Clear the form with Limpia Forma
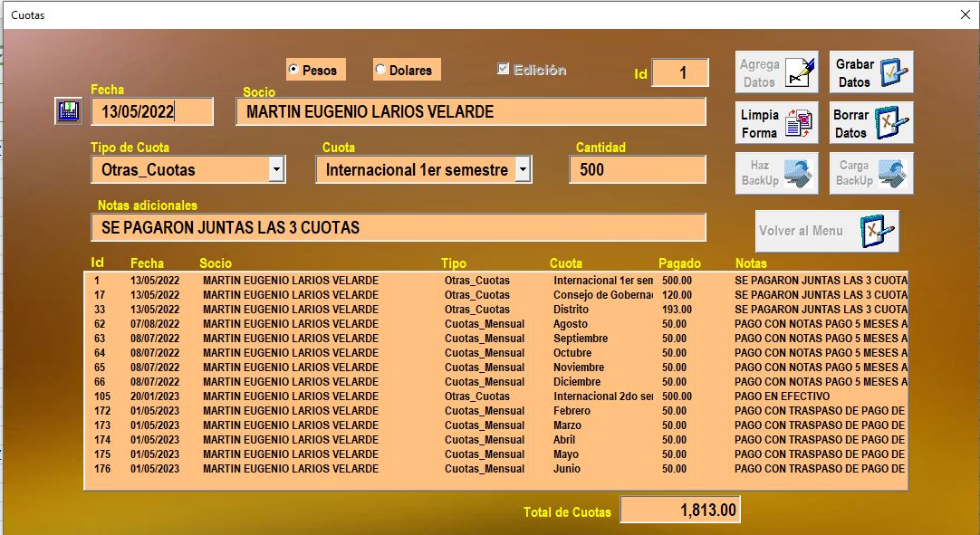This screenshot has height=535, width=980. [x=777, y=123]
